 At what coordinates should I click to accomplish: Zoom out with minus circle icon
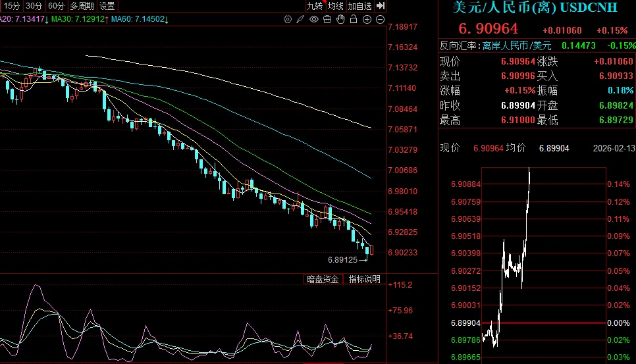pyautogui.click(x=380, y=20)
